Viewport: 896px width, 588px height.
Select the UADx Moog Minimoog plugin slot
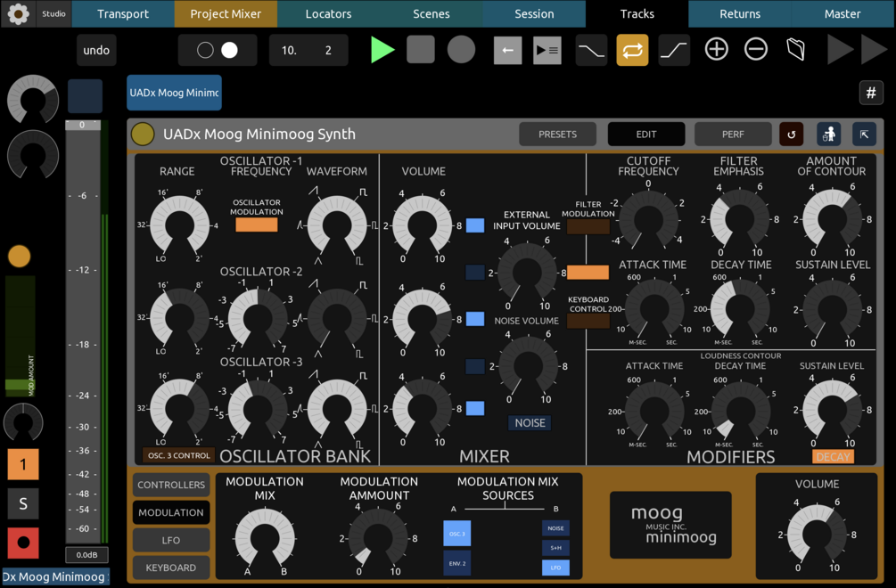[174, 93]
